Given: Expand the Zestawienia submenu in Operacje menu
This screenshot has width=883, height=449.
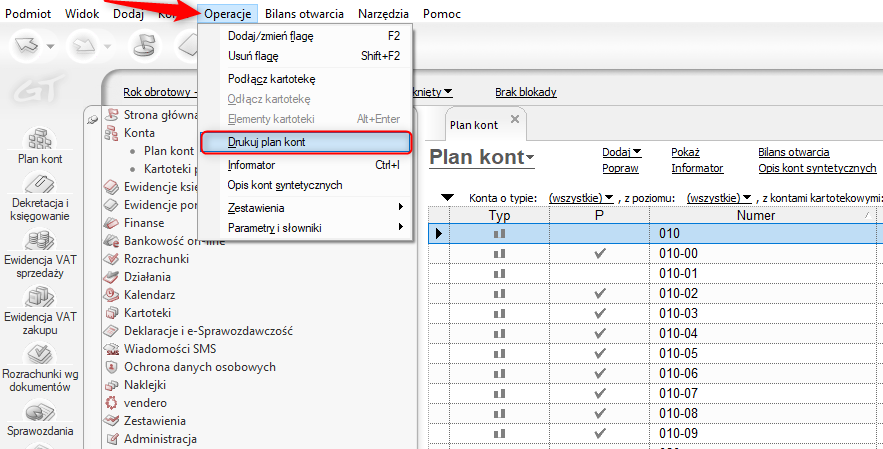Looking at the screenshot, I should (305, 207).
